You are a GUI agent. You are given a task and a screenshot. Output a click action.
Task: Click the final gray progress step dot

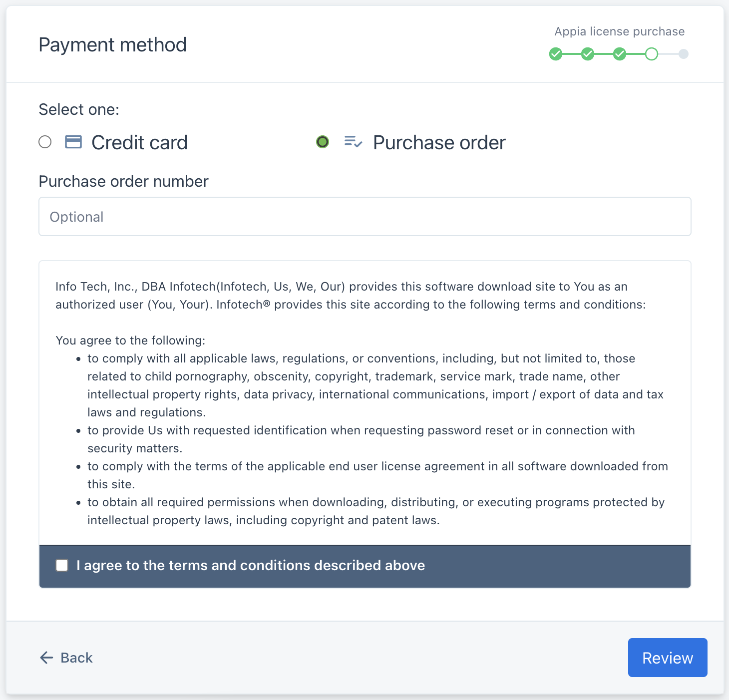pos(684,54)
